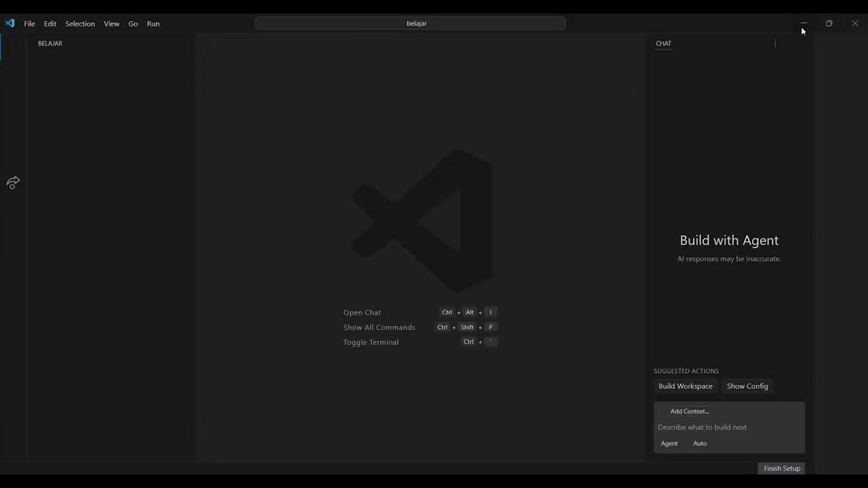
Task: Click the SUGGESTED ACTIONS label
Action: (x=686, y=371)
